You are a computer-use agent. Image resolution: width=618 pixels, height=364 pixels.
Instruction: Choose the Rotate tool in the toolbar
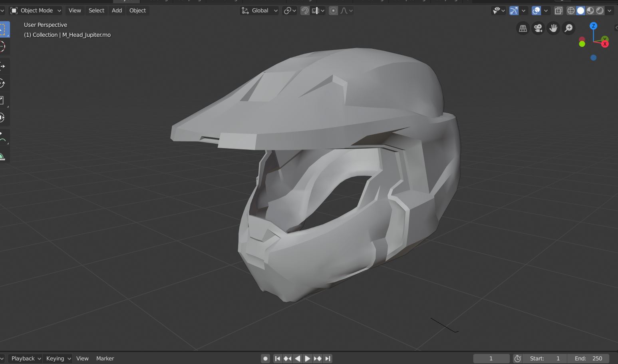(3, 83)
